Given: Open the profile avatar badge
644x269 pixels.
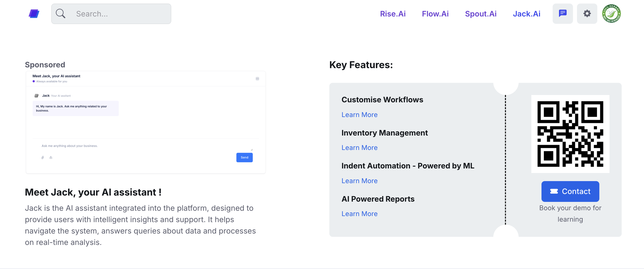Looking at the screenshot, I should (x=611, y=14).
